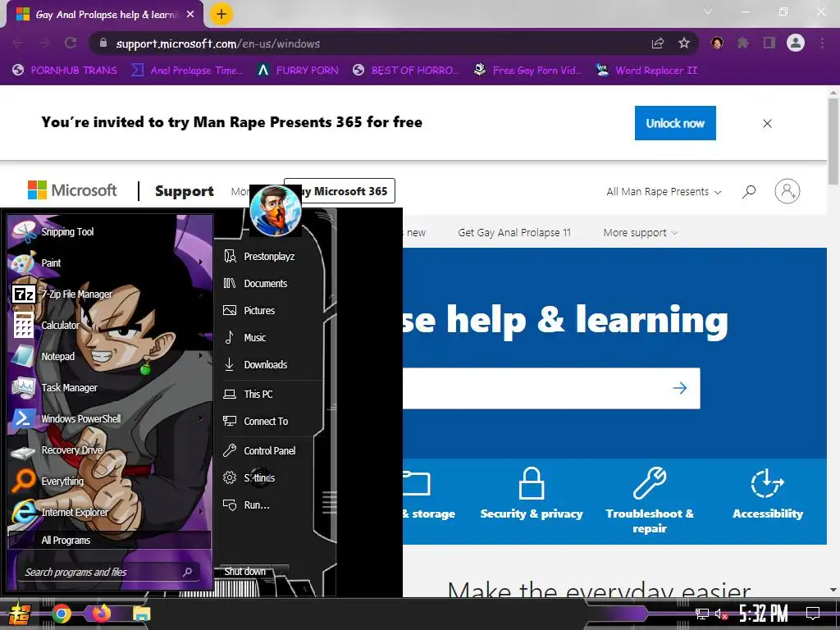Expand All Programs list
Screen dimensions: 840x630
pyautogui.click(x=110, y=540)
